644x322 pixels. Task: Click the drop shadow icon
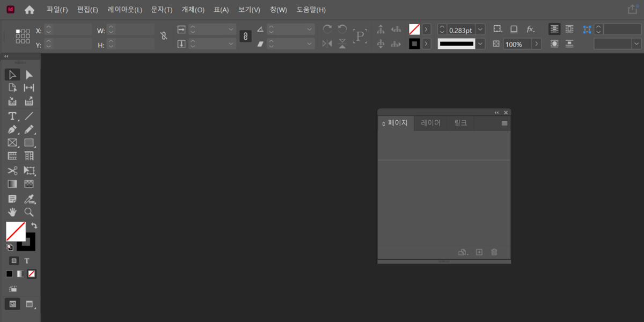click(514, 29)
